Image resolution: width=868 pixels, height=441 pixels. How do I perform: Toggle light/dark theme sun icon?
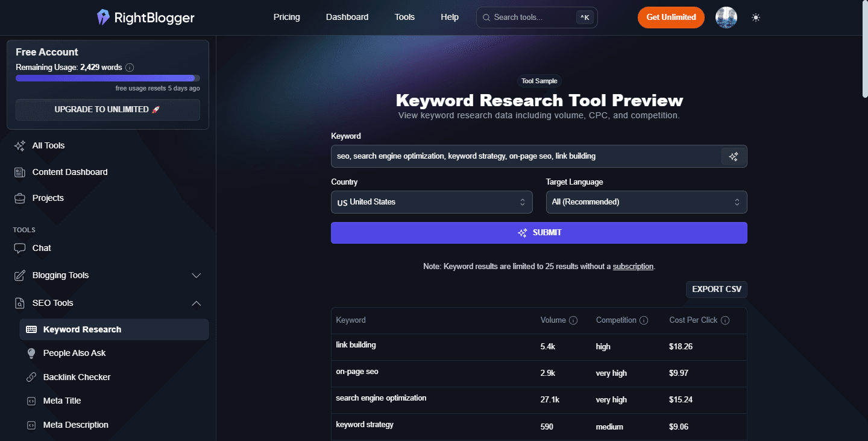(x=756, y=17)
